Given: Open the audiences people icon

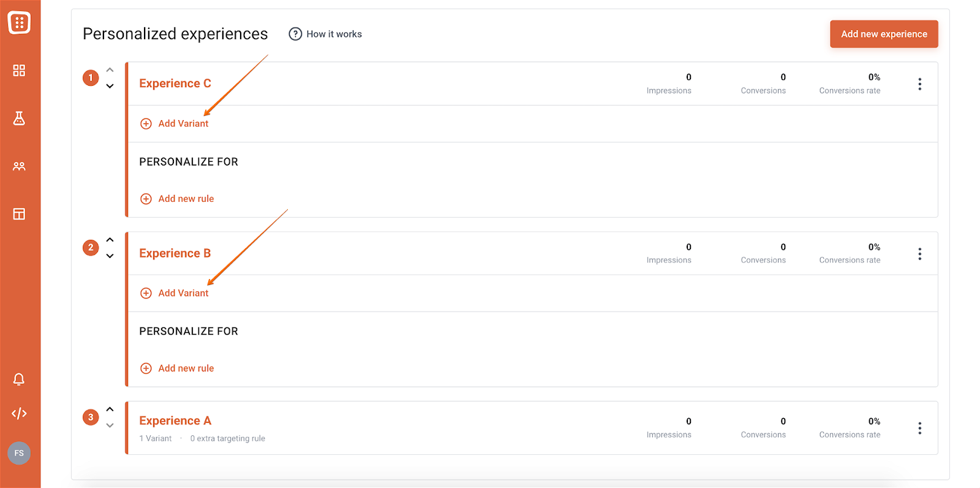Looking at the screenshot, I should tap(19, 166).
